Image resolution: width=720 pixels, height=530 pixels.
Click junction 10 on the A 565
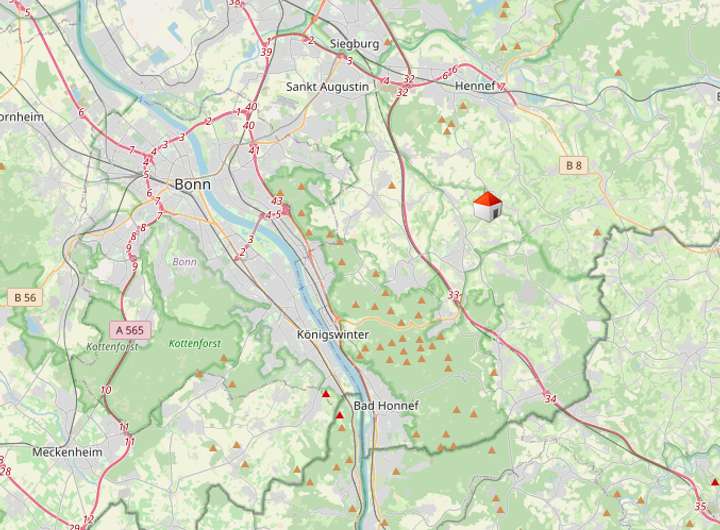pyautogui.click(x=106, y=390)
